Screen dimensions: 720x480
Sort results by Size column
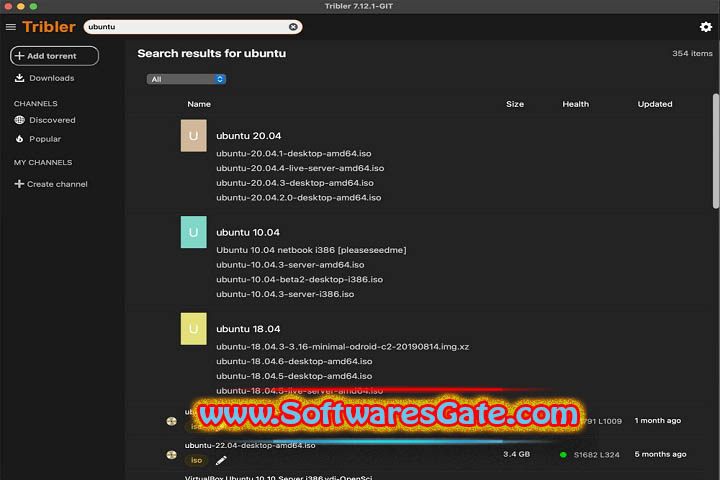515,104
